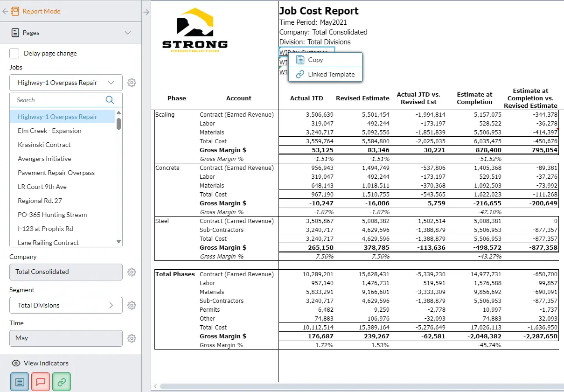Image resolution: width=564 pixels, height=392 pixels.
Task: Click the jobs list scroll down arrow
Action: 118,242
